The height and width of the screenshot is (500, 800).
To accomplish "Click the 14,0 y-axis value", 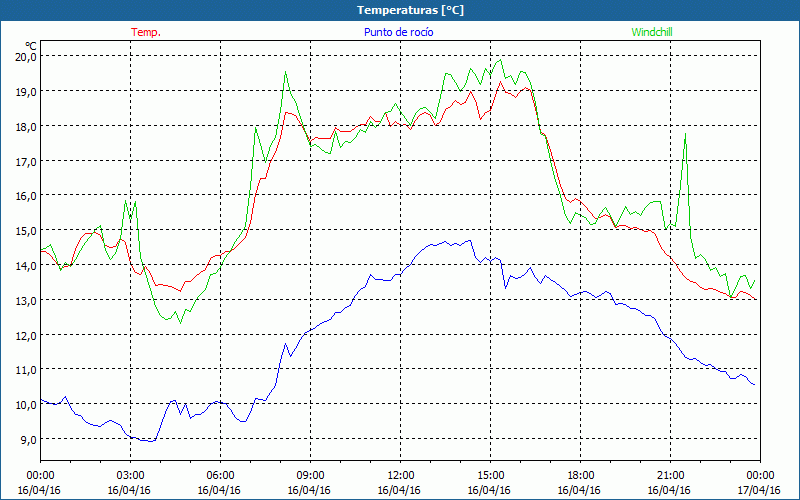I will point(26,265).
